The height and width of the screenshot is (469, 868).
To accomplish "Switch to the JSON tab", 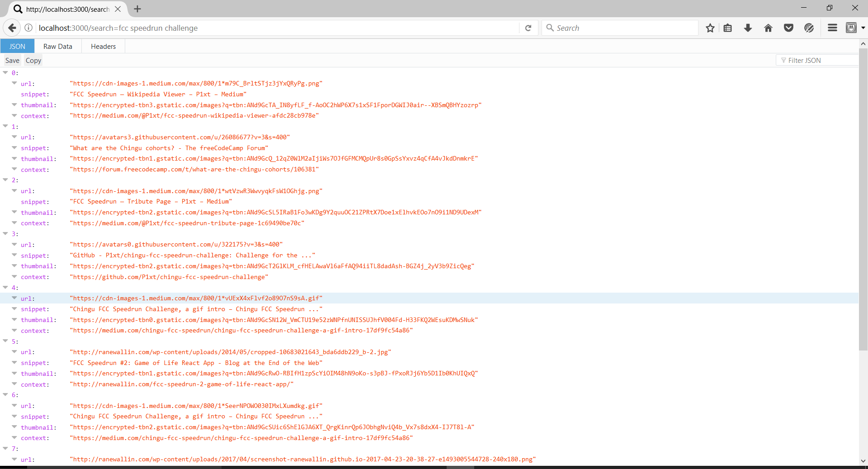I will point(17,46).
